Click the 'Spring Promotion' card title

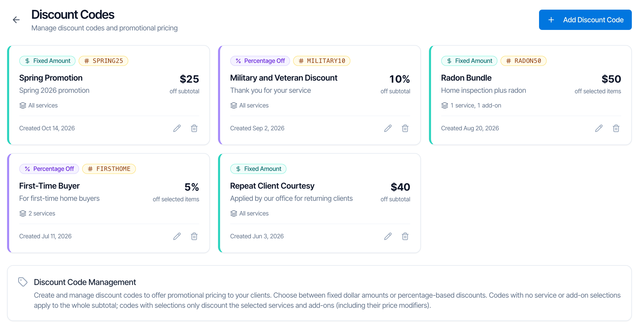click(51, 78)
